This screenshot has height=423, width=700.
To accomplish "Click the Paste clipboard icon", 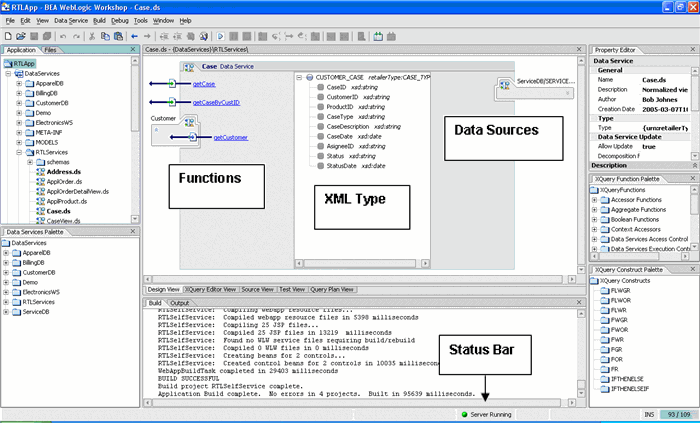I will click(x=118, y=37).
